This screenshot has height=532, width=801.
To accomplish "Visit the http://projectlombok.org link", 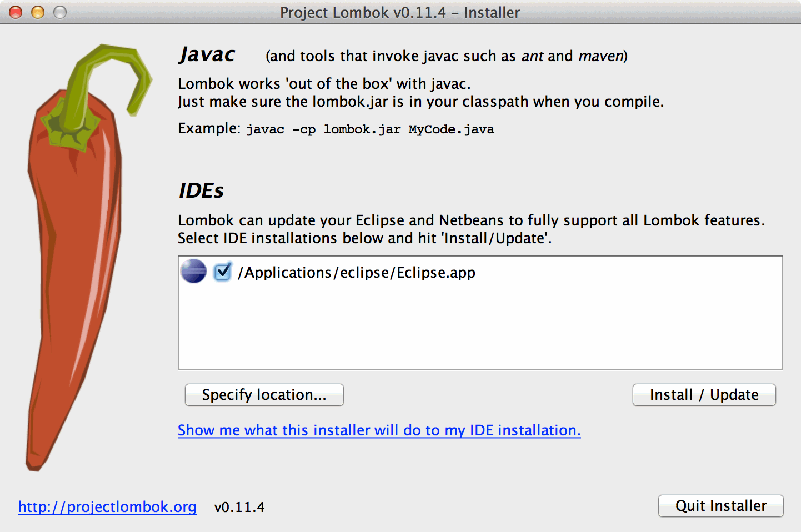I will point(107,507).
